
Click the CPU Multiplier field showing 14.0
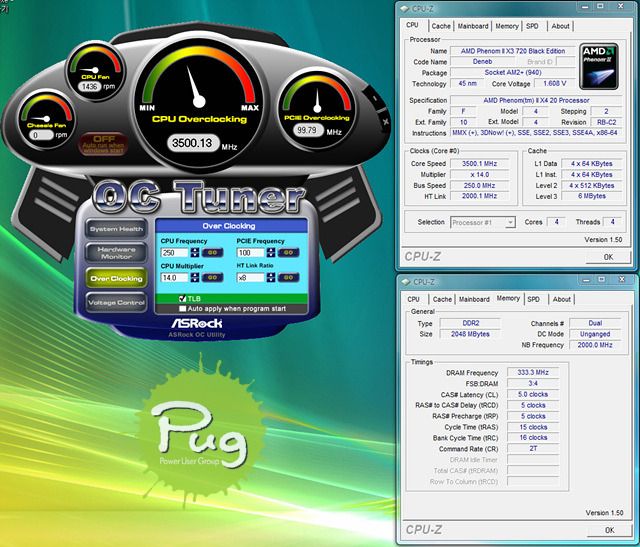click(x=175, y=278)
